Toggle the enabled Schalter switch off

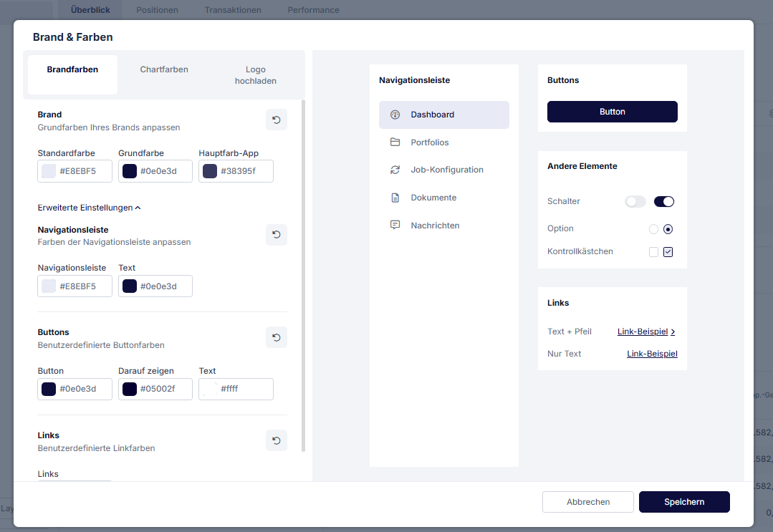(x=664, y=202)
